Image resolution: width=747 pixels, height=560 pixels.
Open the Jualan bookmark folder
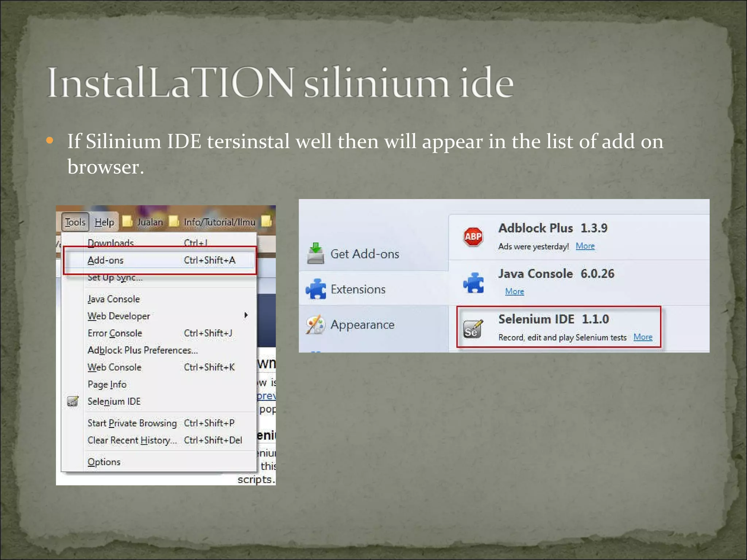tap(143, 222)
